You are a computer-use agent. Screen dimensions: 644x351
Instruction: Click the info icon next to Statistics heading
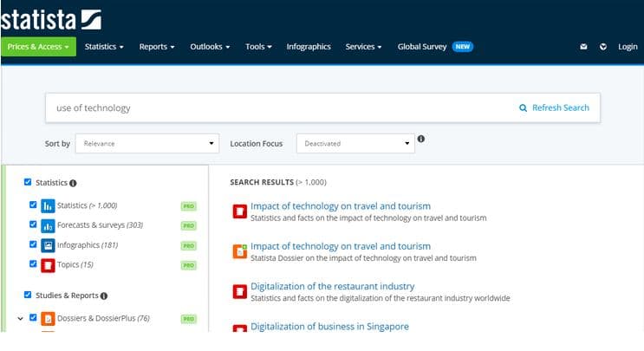[73, 183]
